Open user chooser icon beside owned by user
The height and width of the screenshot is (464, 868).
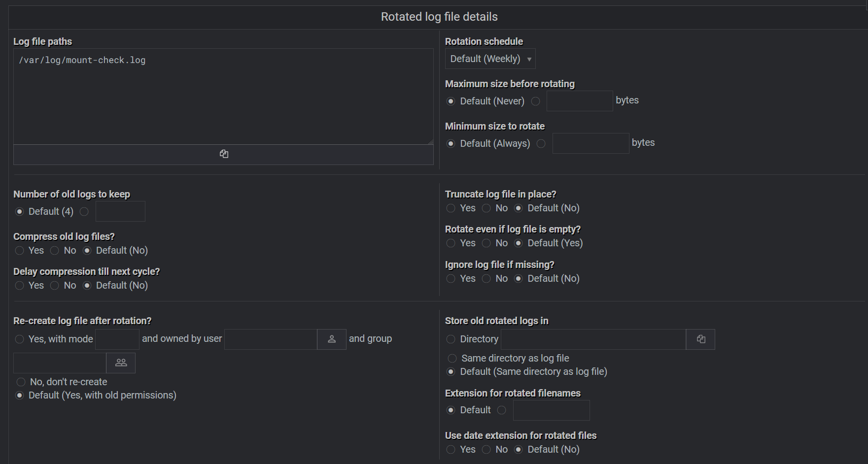click(x=332, y=339)
